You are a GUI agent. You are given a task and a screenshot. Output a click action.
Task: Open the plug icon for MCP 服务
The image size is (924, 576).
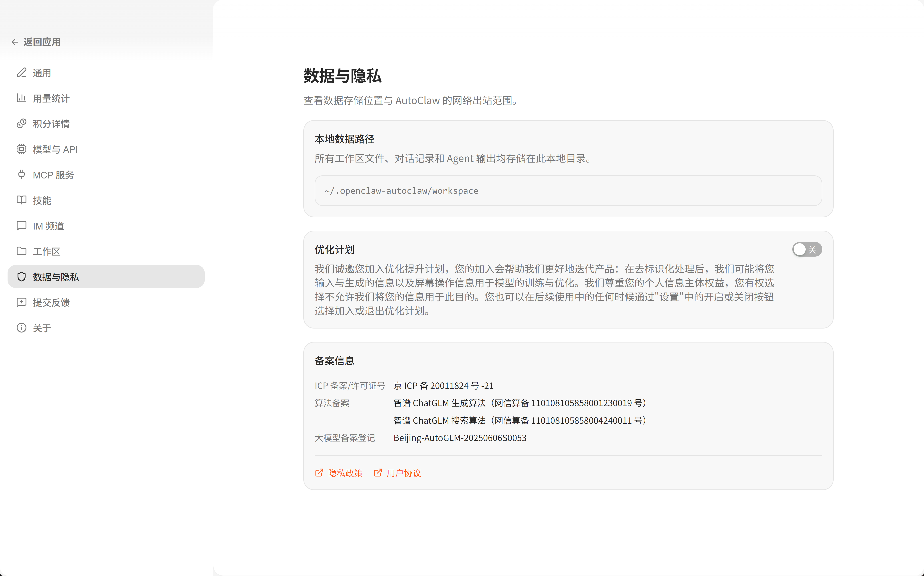point(21,174)
